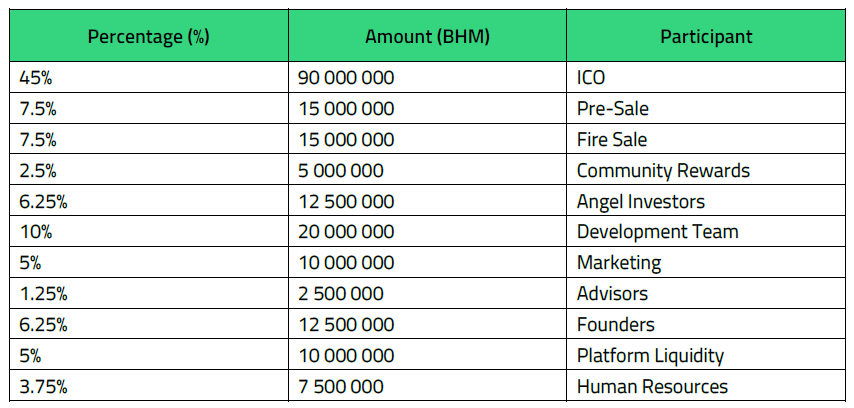The height and width of the screenshot is (408, 854).
Task: Click the Human Resources cell
Action: pyautogui.click(x=652, y=387)
